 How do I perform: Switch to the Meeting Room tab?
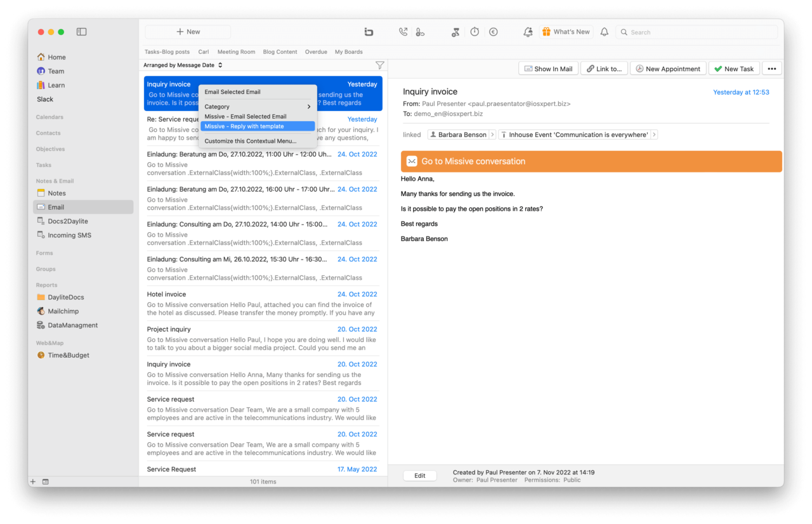pos(235,51)
